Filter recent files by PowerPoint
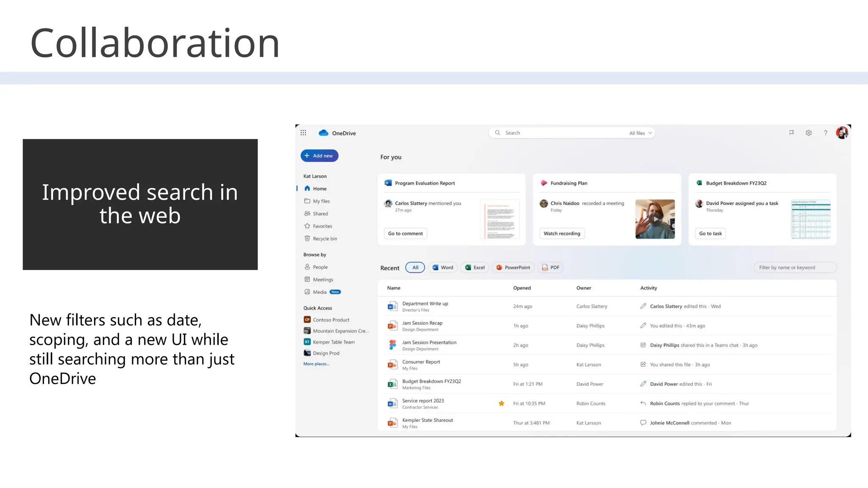This screenshot has height=488, width=868. point(513,267)
